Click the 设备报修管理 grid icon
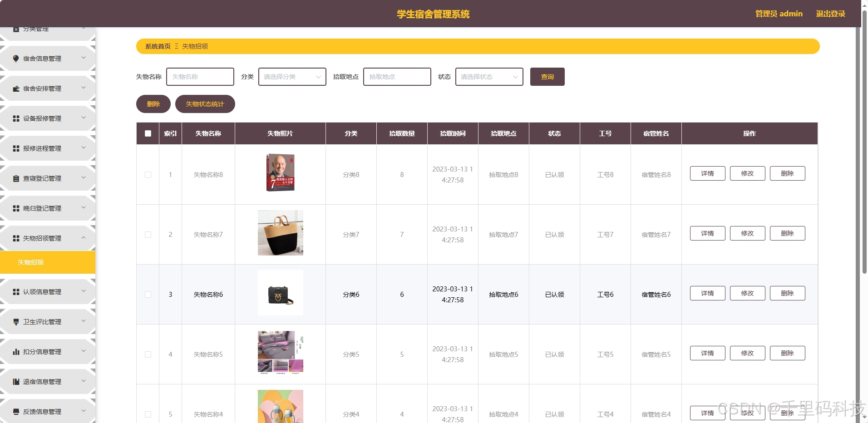This screenshot has height=423, width=868. pyautogui.click(x=16, y=118)
